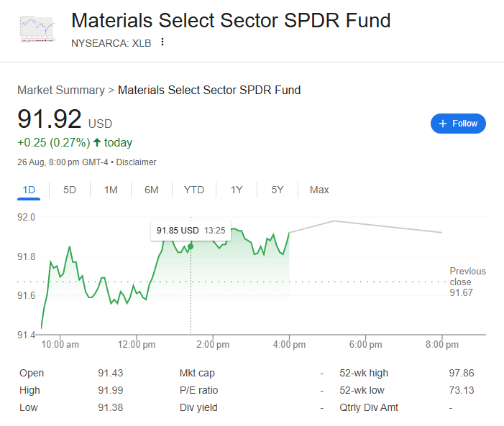The image size is (504, 426).
Task: Click the Open value 91.43
Action: (111, 373)
